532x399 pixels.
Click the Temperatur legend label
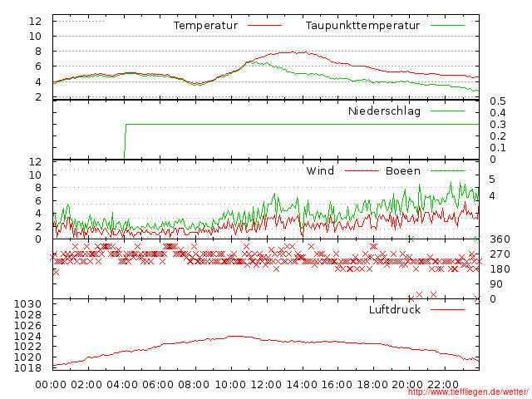point(205,26)
